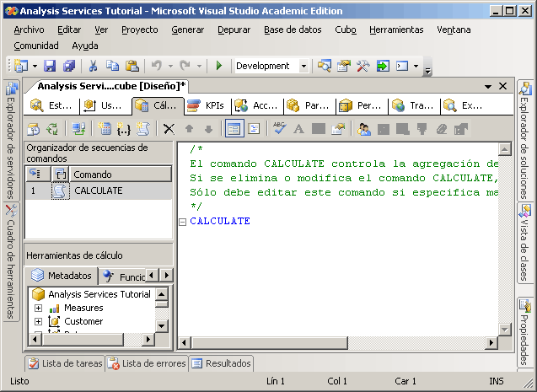Viewport: 537px width, 392px height.
Task: Open the New Project icon dropdown arrow
Action: click(35, 66)
